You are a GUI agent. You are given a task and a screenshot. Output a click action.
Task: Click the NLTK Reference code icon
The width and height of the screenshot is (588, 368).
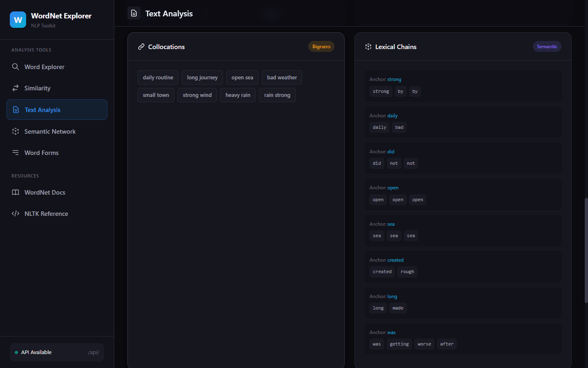pyautogui.click(x=16, y=213)
